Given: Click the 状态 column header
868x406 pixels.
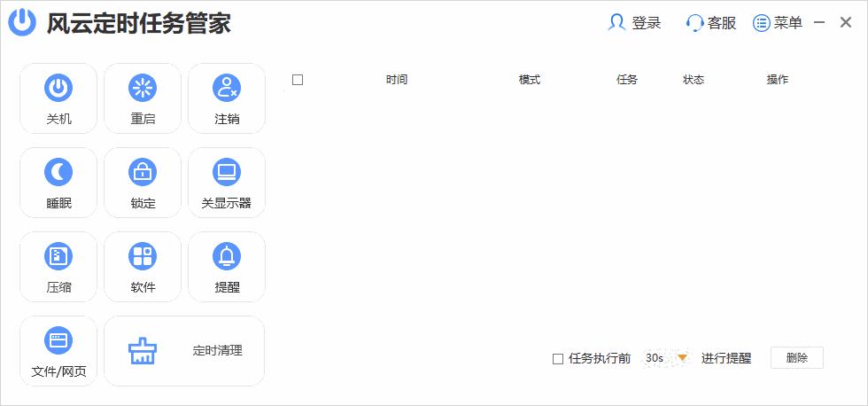Looking at the screenshot, I should pyautogui.click(x=694, y=80).
